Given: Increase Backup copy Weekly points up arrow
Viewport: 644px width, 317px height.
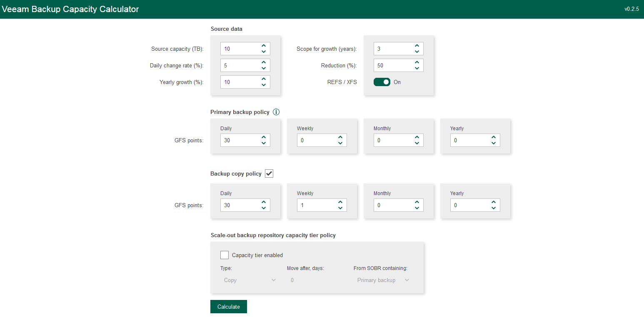Looking at the screenshot, I should pyautogui.click(x=340, y=202).
